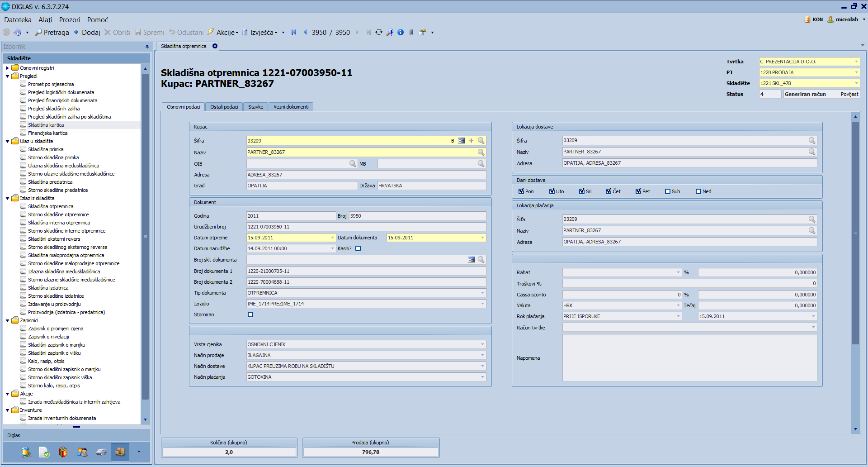Screen dimensions: 868x467
Task: Click the Napomena text area
Action: coord(689,357)
